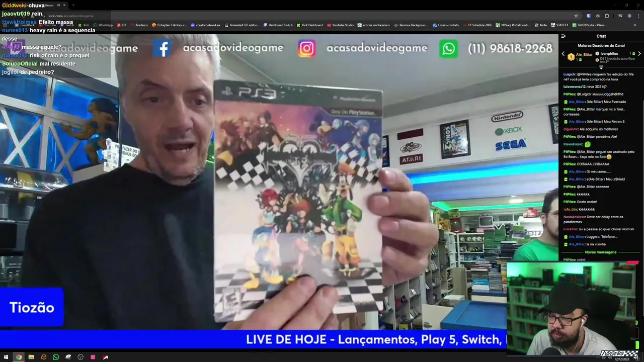
Task: Open OBS Studio from the taskbar
Action: pos(80,357)
